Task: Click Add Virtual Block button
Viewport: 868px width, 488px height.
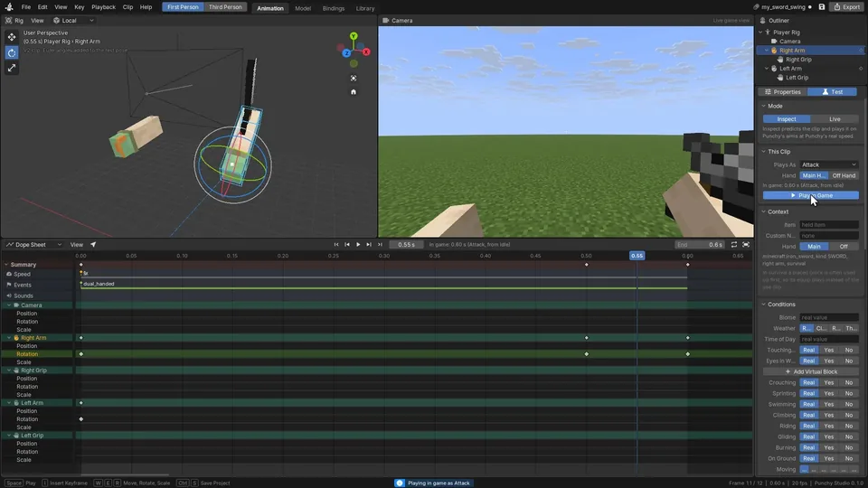Action: tap(811, 371)
